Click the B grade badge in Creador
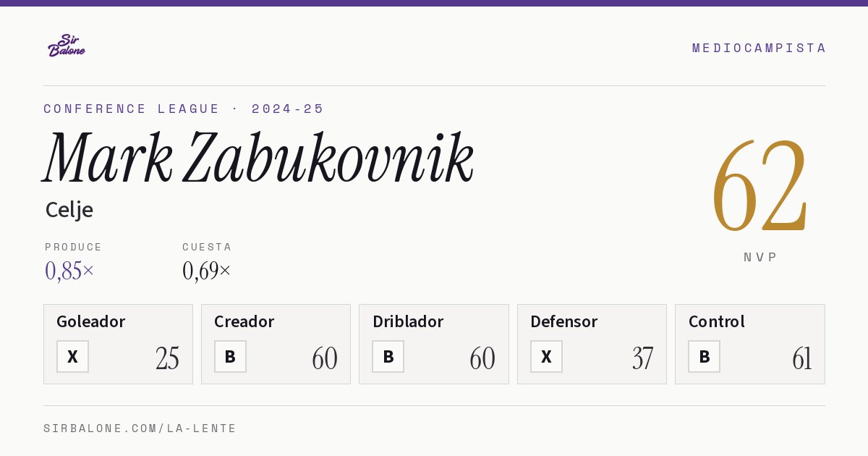868x456 pixels. [x=230, y=356]
